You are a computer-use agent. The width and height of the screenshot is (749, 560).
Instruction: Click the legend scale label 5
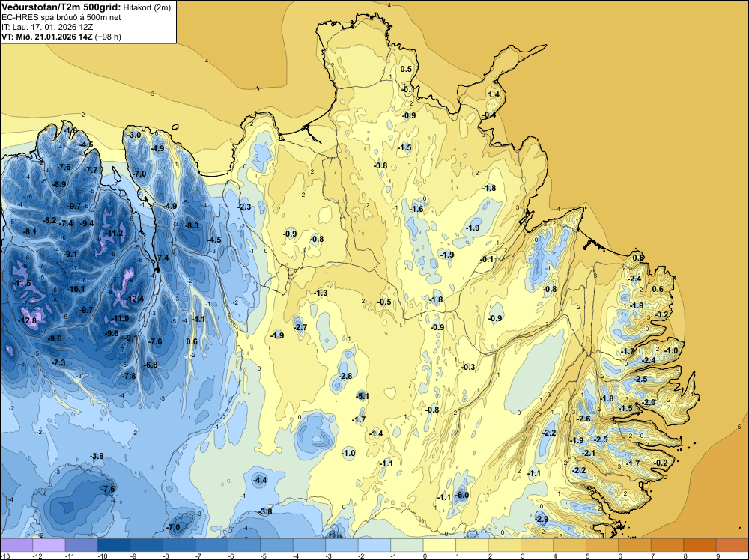pyautogui.click(x=587, y=556)
